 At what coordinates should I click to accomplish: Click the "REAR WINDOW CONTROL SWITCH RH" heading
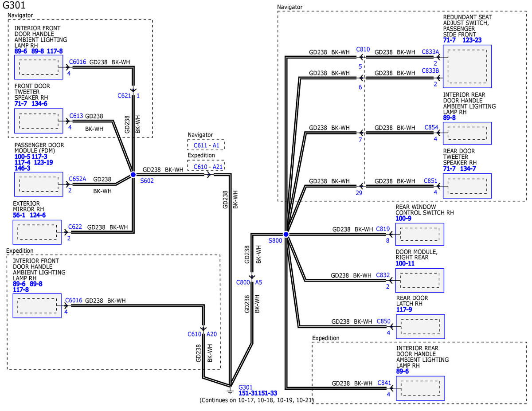(425, 210)
